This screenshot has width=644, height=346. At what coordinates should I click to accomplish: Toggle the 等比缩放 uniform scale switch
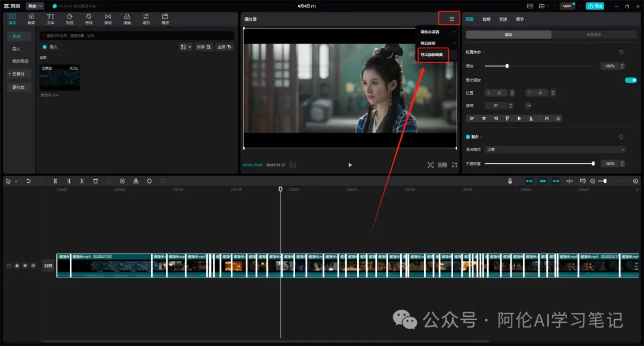(630, 80)
